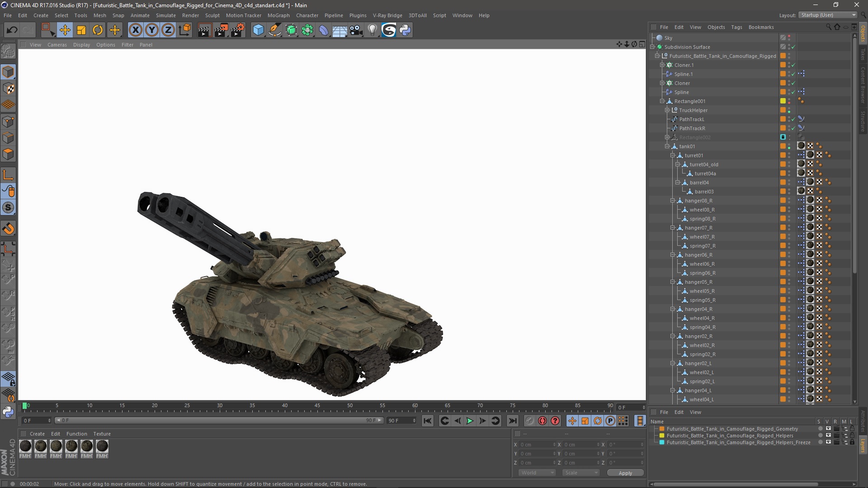Screen dimensions: 868x488
Task: Open the V-Ray Bridge menu
Action: pyautogui.click(x=387, y=15)
